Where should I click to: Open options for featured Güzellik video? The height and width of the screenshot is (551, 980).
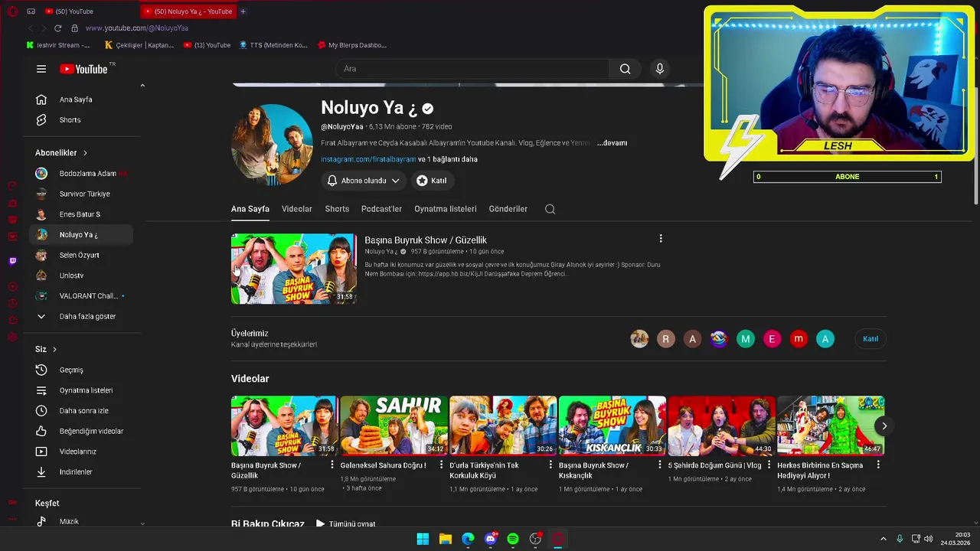pos(661,239)
